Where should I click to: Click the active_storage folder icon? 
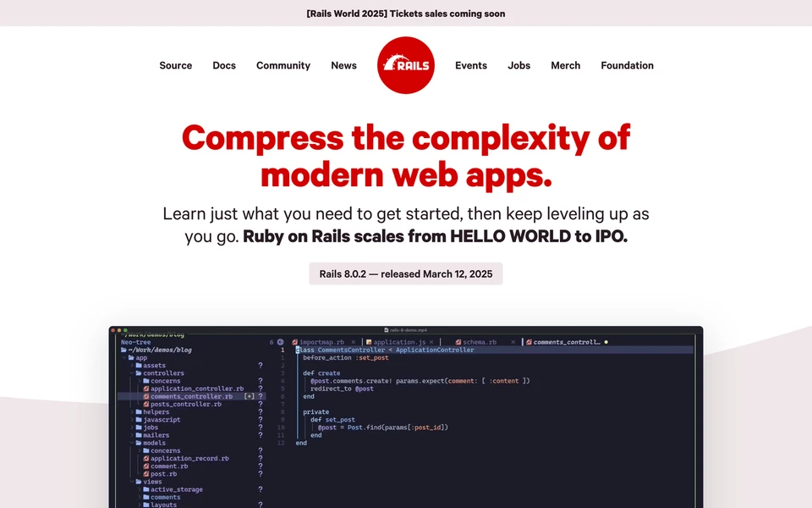[146, 489]
